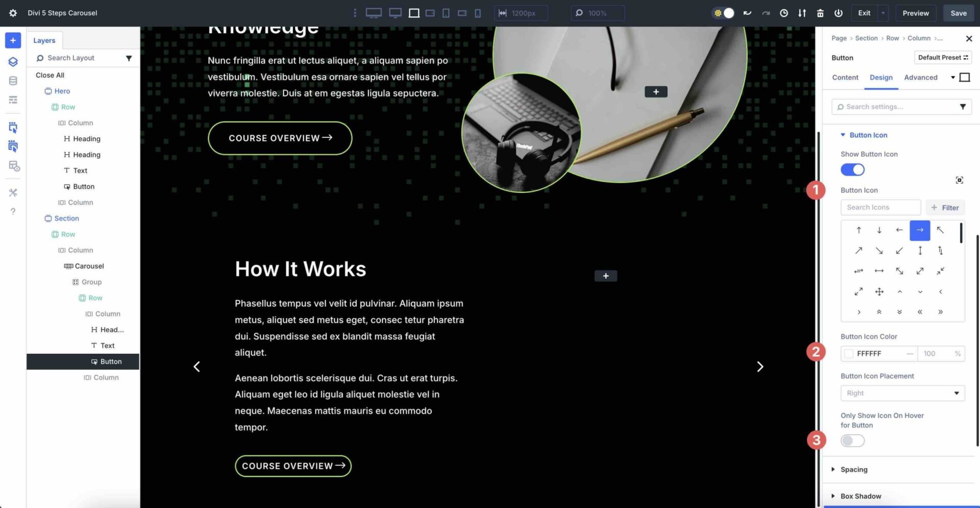Open the Advanced tab in Button settings

(920, 77)
